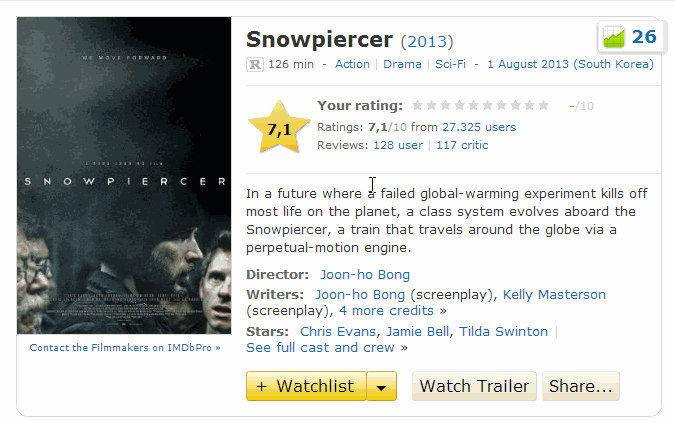This screenshot has height=422, width=675.
Task: Open director Joon-ho Bong's page
Action: (365, 275)
